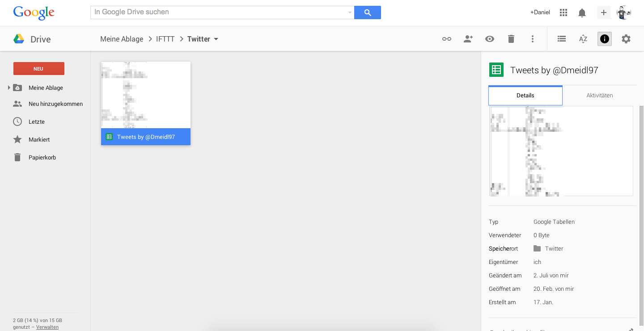Click the Tweets by @Dmeidl97 details title

point(554,70)
